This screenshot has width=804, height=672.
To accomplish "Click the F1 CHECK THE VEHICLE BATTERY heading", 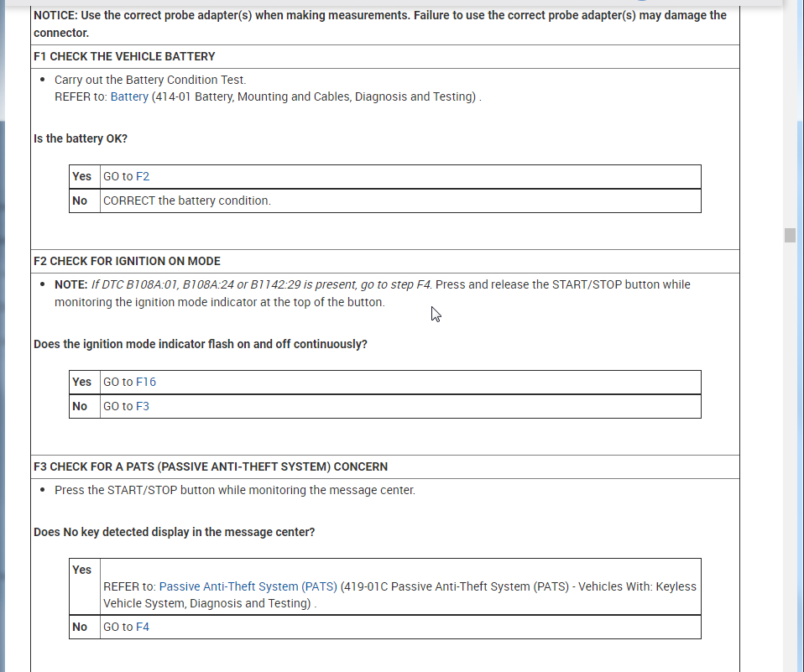I will (124, 56).
